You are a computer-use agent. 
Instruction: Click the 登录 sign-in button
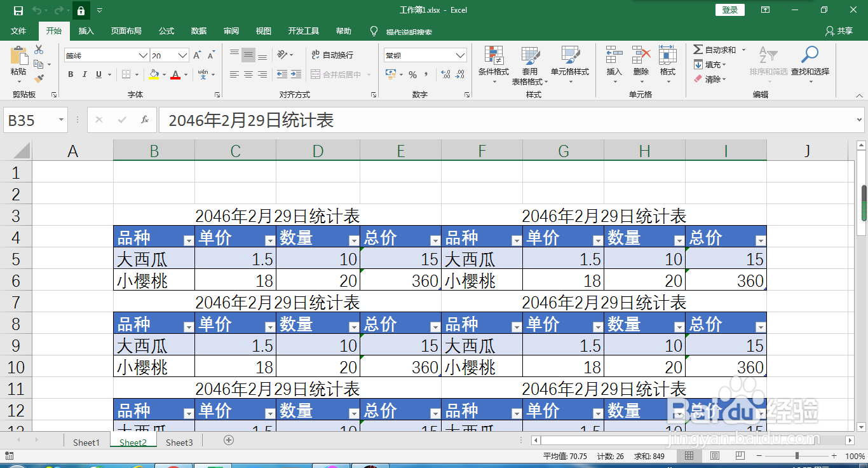pyautogui.click(x=729, y=10)
